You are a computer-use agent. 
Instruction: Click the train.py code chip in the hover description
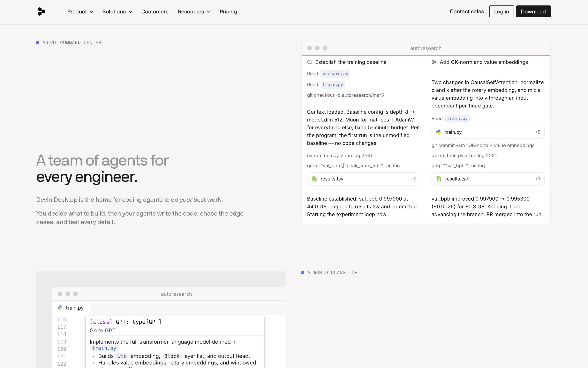[x=104, y=348]
